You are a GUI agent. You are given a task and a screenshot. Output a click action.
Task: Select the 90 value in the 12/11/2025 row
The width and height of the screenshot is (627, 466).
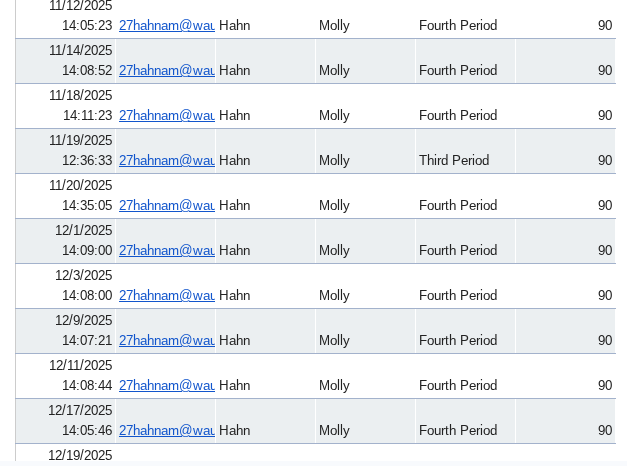point(604,386)
